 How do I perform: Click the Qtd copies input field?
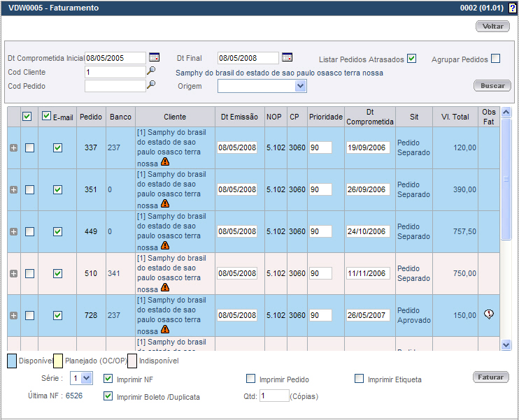273,396
